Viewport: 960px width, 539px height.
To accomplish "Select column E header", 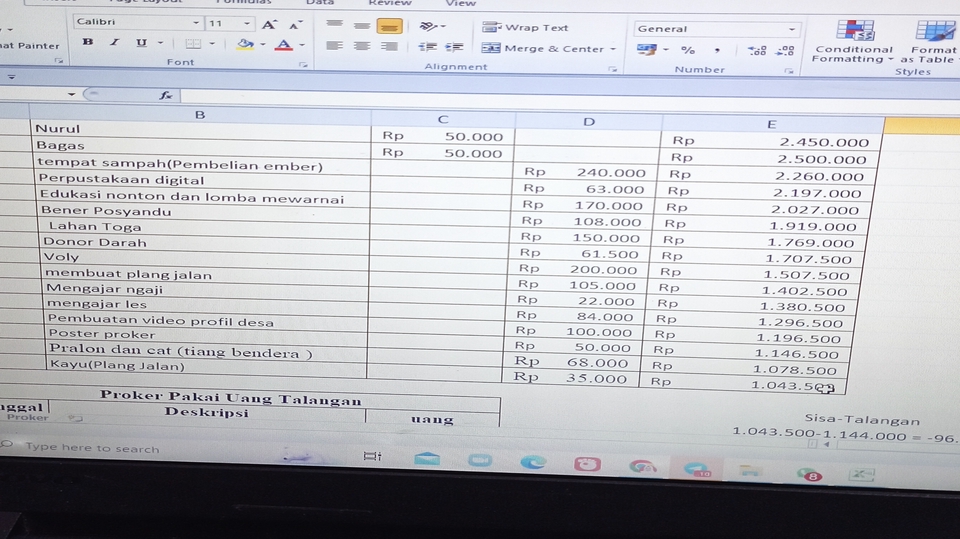I will tap(771, 124).
